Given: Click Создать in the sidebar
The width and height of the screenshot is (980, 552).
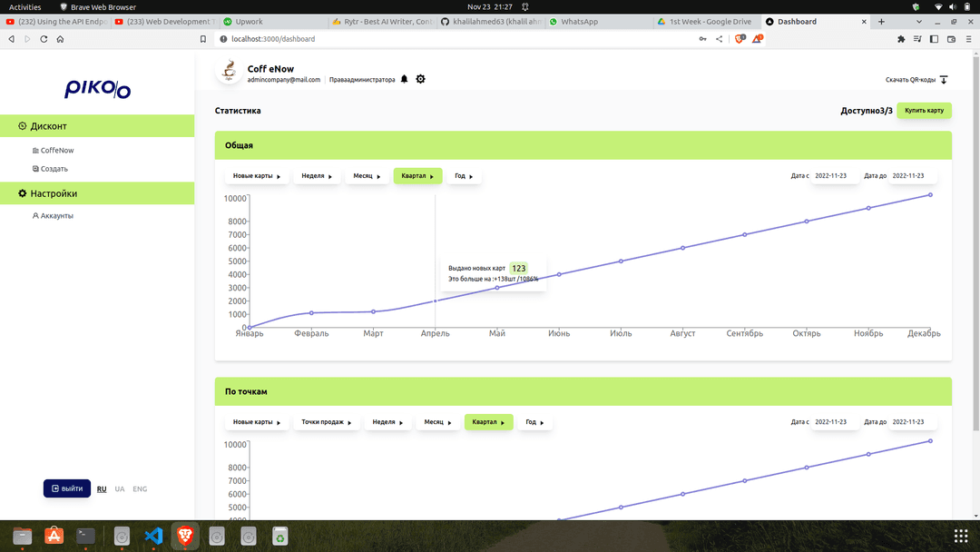Looking at the screenshot, I should click(50, 169).
